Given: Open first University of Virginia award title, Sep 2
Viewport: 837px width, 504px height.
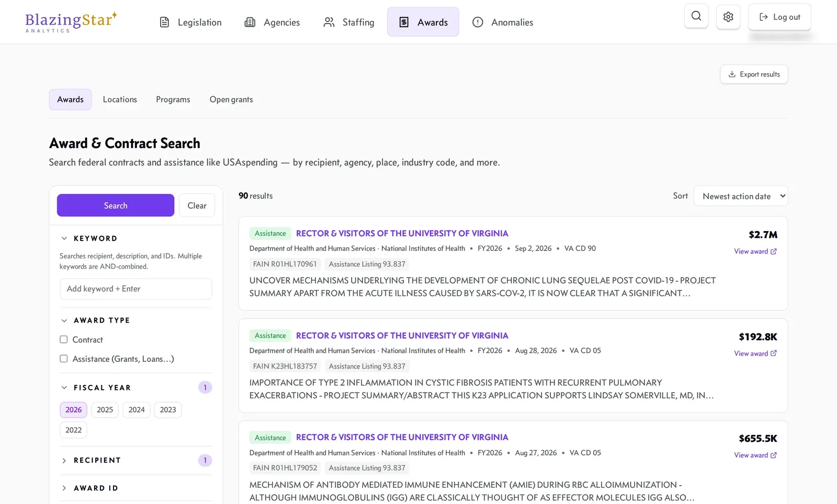Looking at the screenshot, I should click(x=402, y=233).
